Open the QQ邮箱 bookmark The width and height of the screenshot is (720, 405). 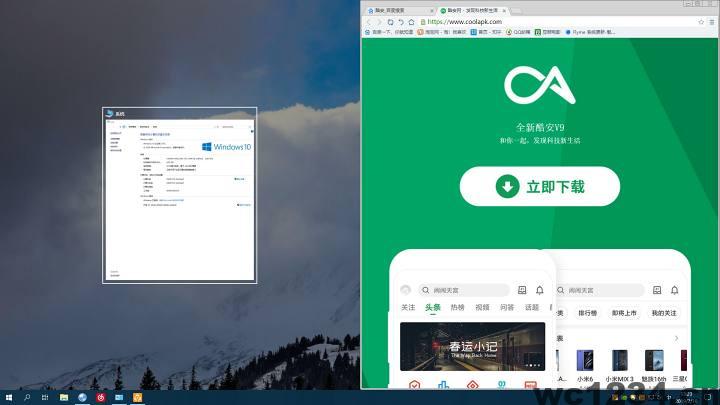[x=518, y=32]
